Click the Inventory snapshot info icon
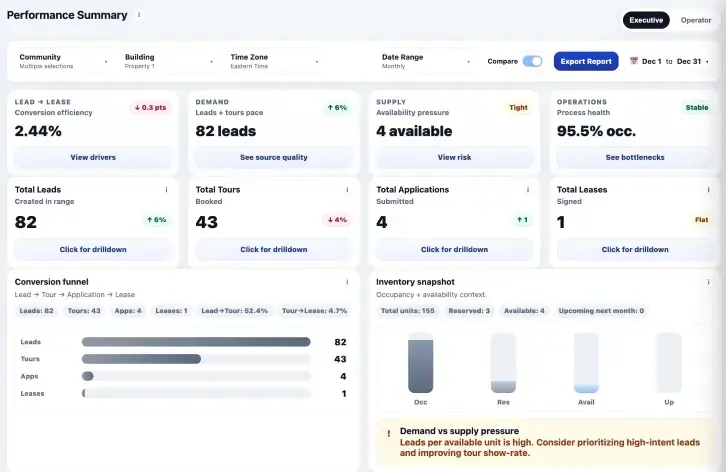This screenshot has width=726, height=472. [708, 282]
